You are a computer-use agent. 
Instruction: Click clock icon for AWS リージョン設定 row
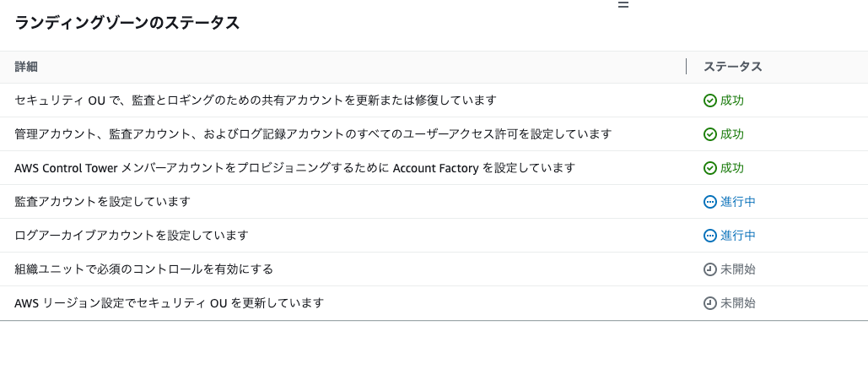(x=709, y=303)
